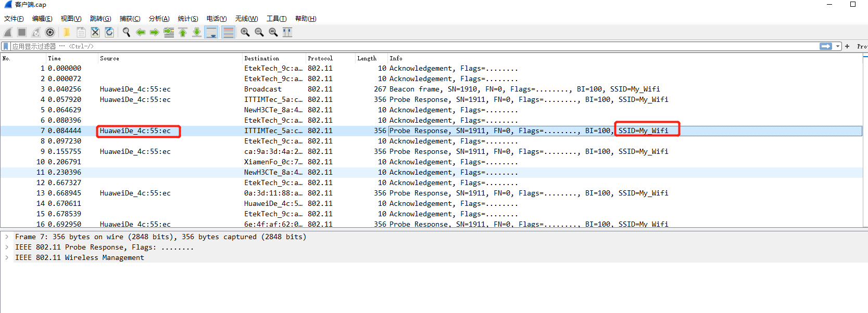The image size is (868, 313).
Task: Open the display filter bookmark icon
Action: [6, 46]
